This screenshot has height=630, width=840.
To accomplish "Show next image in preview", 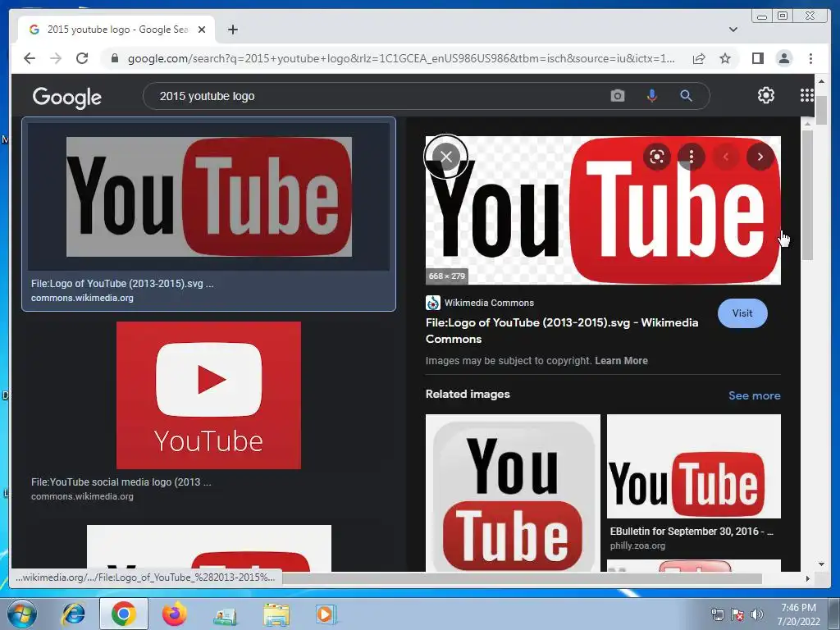I will [760, 157].
